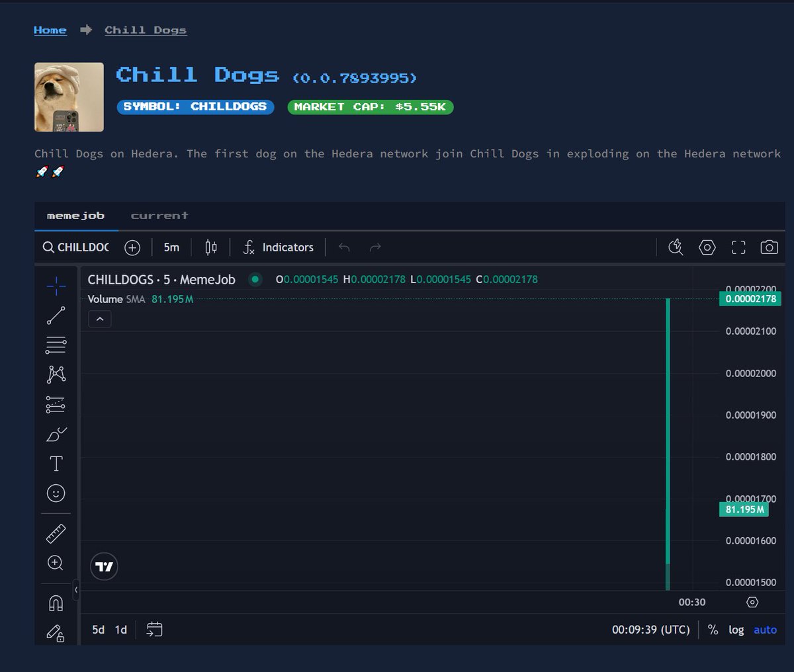Select the XABCD pattern tool
Image resolution: width=794 pixels, height=672 pixels.
[x=56, y=374]
